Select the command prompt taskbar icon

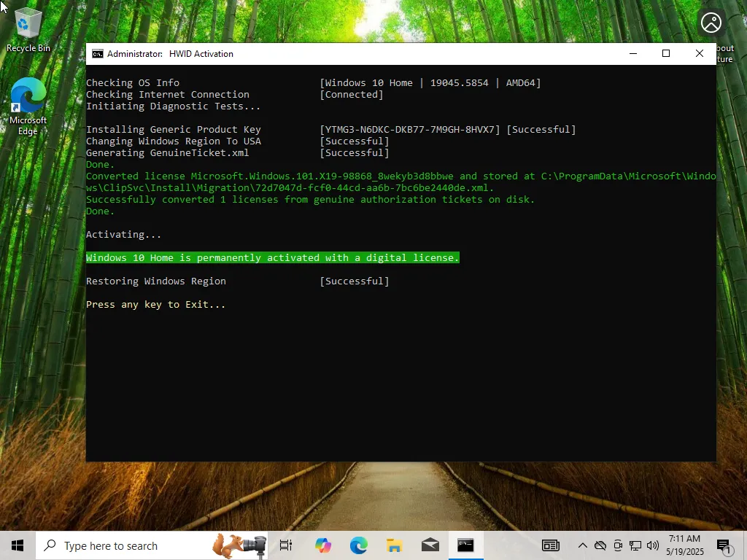click(465, 545)
